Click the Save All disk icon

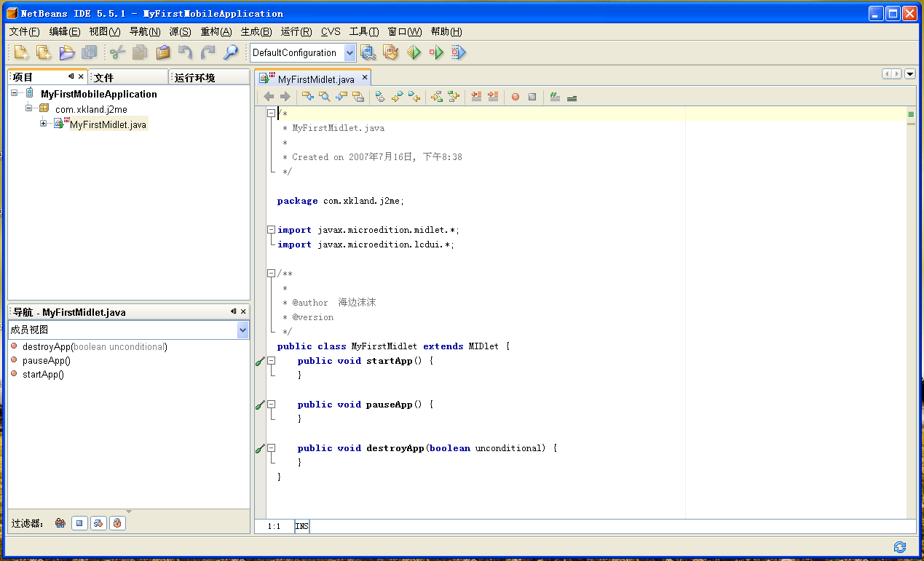click(90, 52)
